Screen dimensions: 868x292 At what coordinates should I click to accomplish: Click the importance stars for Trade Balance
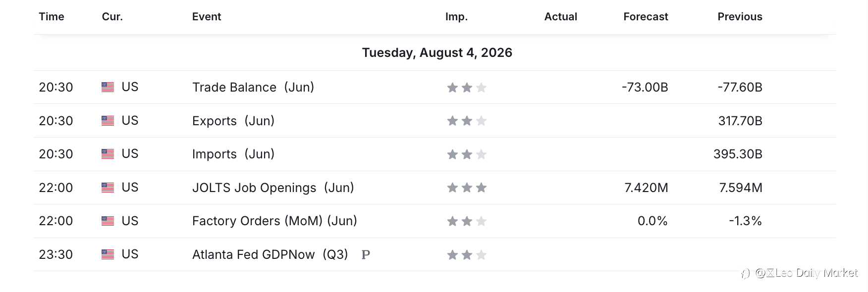(467, 88)
